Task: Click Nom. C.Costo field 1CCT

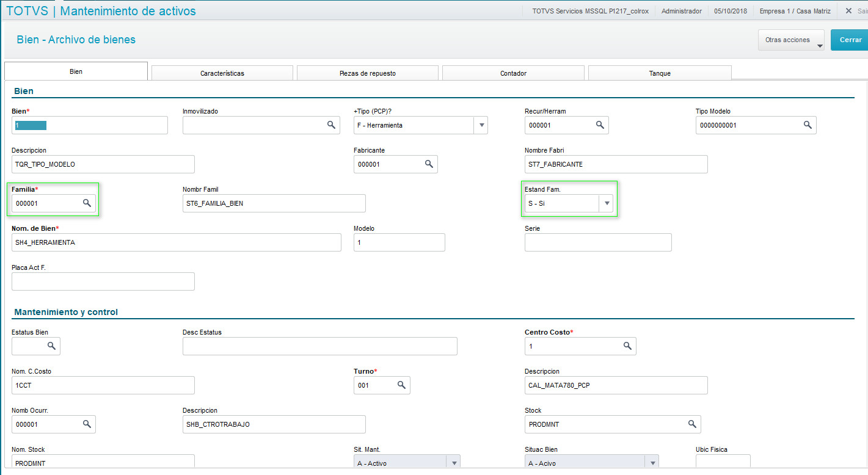Action: 103,385
